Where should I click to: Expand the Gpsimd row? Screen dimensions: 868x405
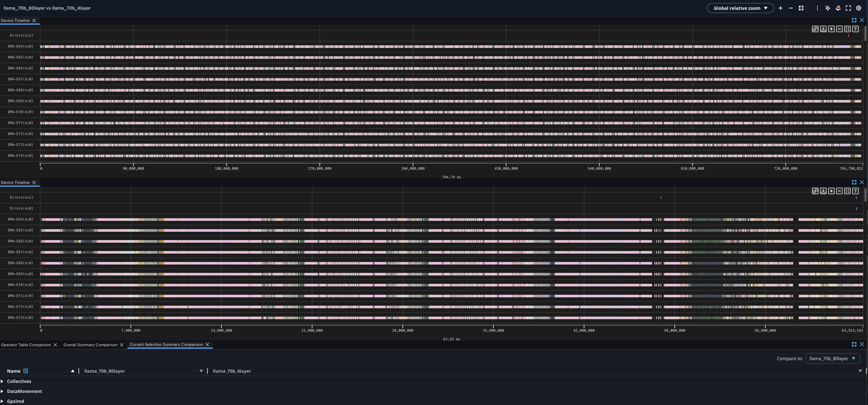(x=2, y=401)
